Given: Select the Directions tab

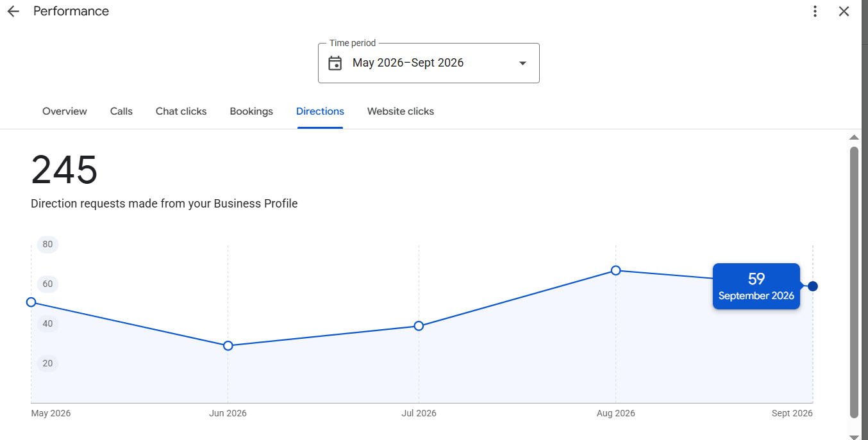Looking at the screenshot, I should click(x=320, y=111).
